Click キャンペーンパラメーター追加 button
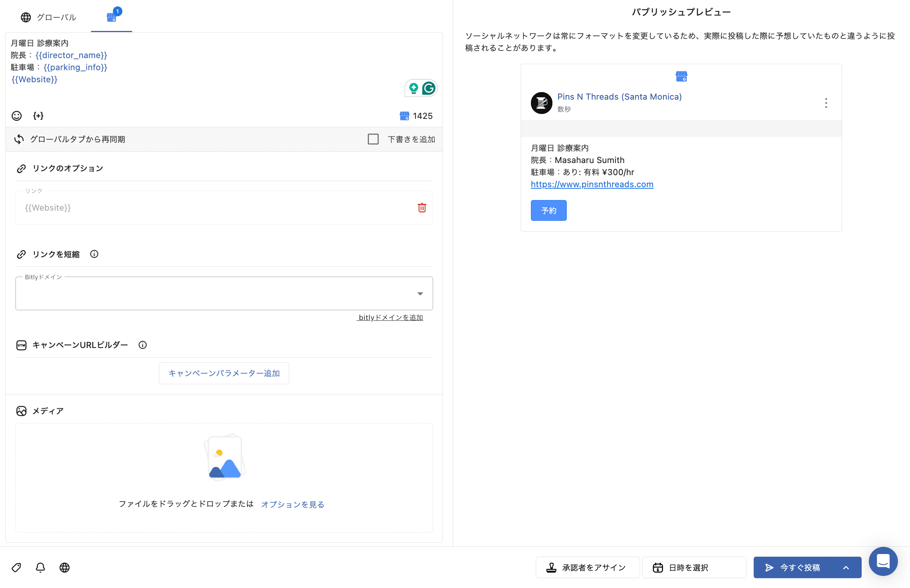The image size is (910, 588). (x=224, y=373)
